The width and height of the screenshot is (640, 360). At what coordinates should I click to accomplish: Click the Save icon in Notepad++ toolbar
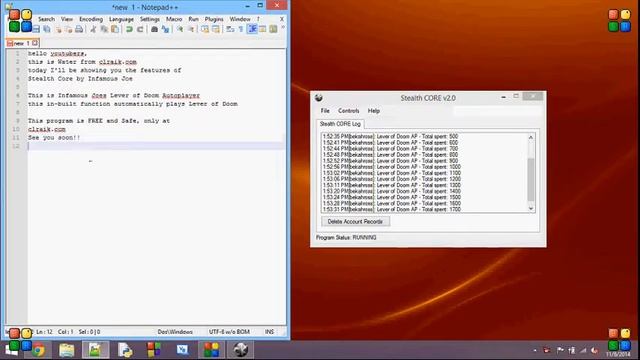(36, 29)
